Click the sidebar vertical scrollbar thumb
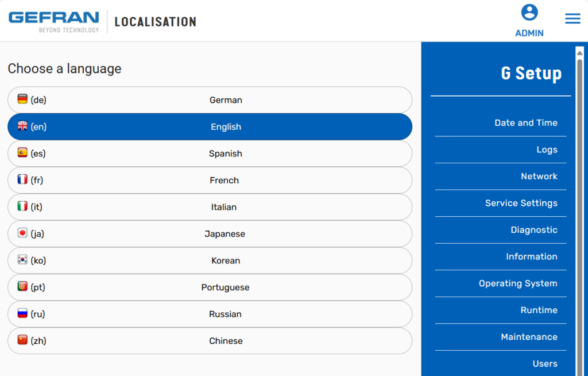This screenshot has height=376, width=588. click(580, 218)
